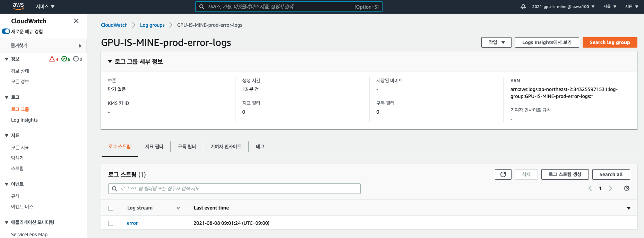Open 경보 상태 in sidebar
The image size is (644, 238).
pyautogui.click(x=20, y=71)
